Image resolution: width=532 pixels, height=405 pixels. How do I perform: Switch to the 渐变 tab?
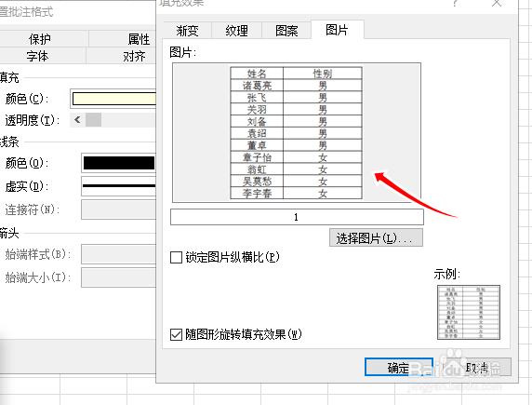(x=187, y=31)
